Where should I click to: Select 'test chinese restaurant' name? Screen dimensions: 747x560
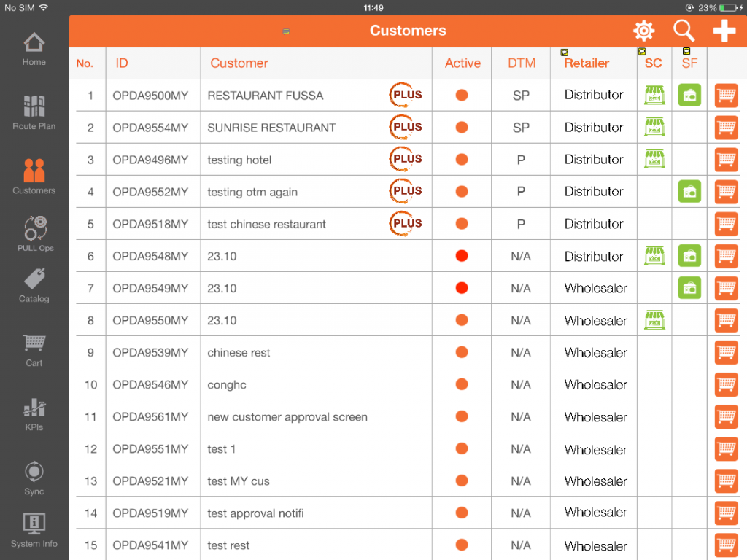pos(267,225)
